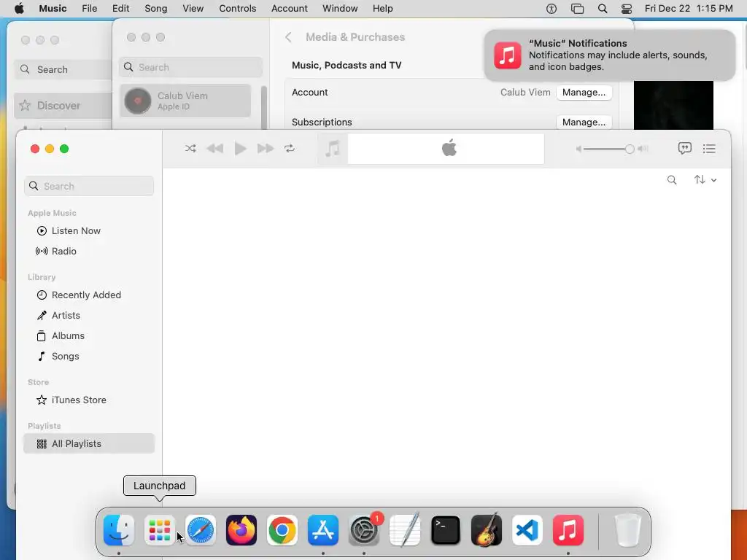Select Discover in background App Store window
Screen dimensions: 747x560
point(63,105)
